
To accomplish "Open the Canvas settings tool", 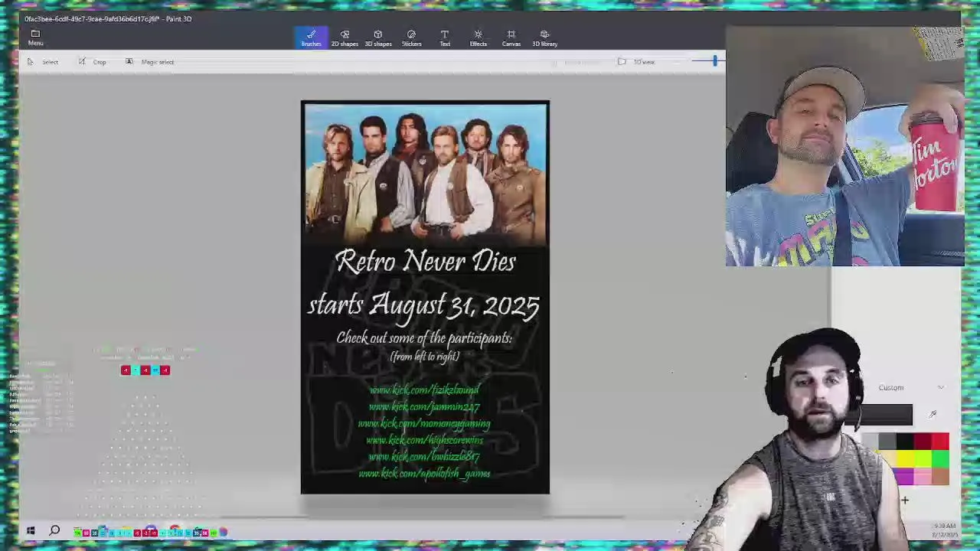I will [511, 37].
